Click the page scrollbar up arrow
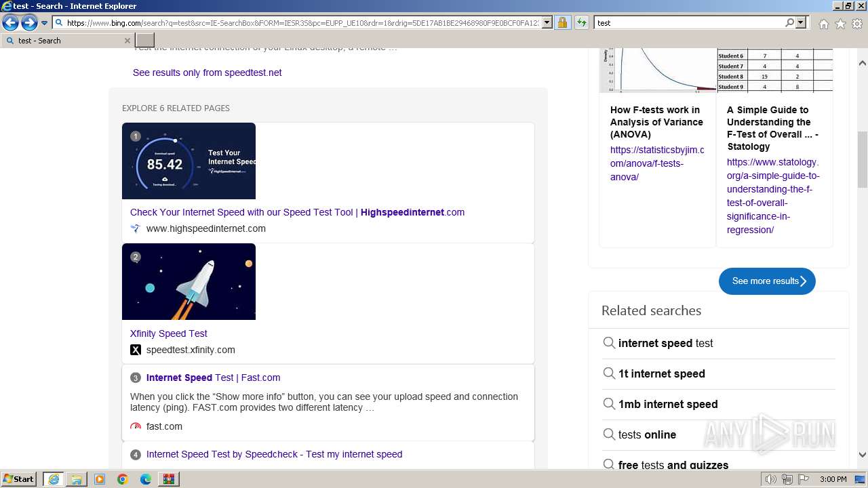This screenshot has height=488, width=868. pyautogui.click(x=862, y=63)
